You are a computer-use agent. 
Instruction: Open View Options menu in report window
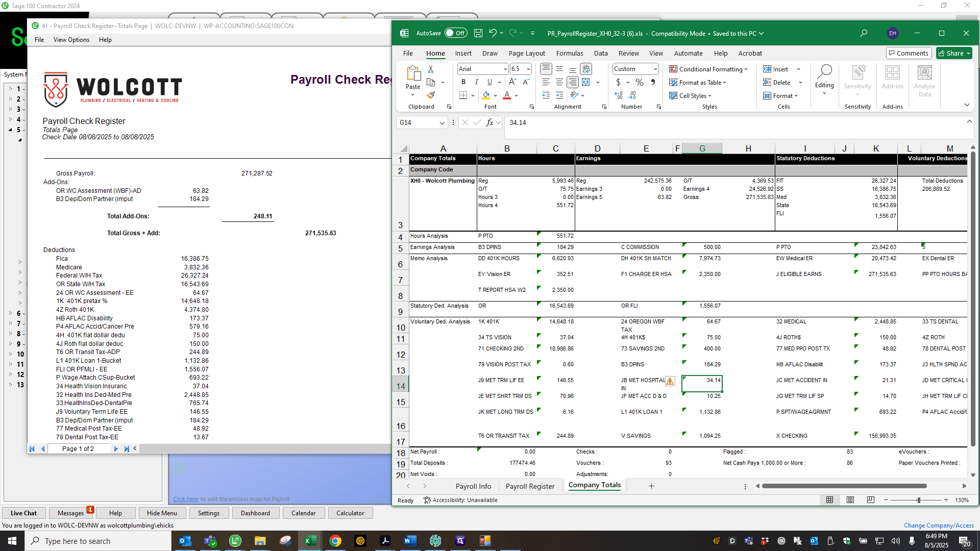(71, 40)
